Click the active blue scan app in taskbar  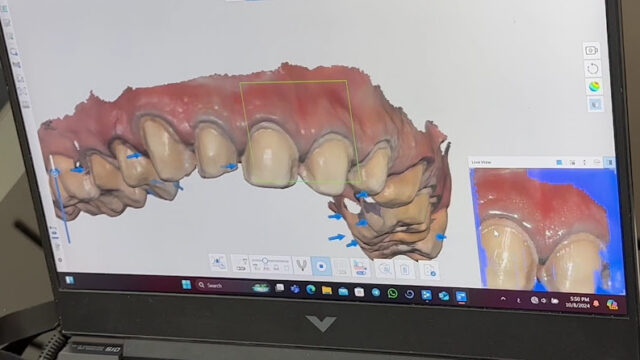pyautogui.click(x=461, y=296)
